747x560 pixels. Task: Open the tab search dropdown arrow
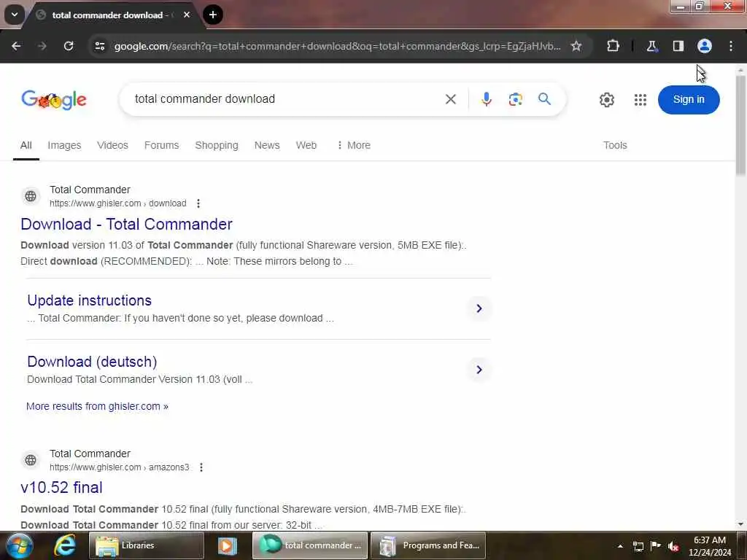point(15,15)
